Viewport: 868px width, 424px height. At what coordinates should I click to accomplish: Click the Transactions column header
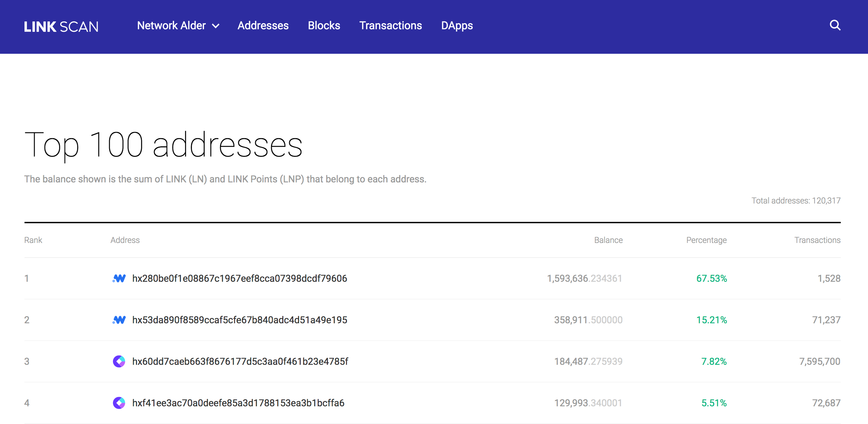[817, 240]
